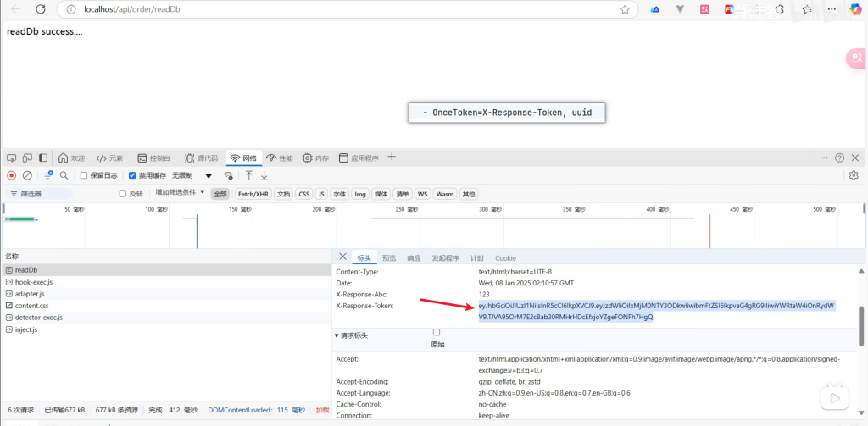Switch to the 控制台 tab

(x=153, y=158)
